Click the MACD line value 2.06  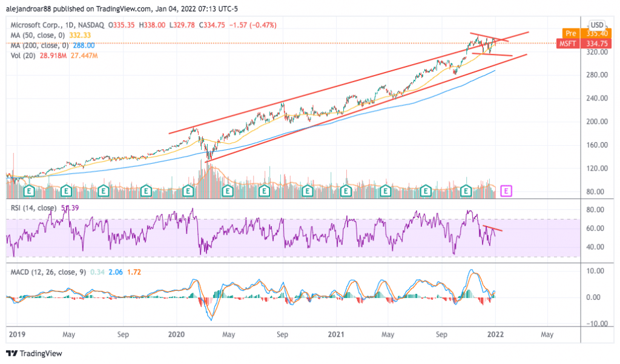coord(116,272)
